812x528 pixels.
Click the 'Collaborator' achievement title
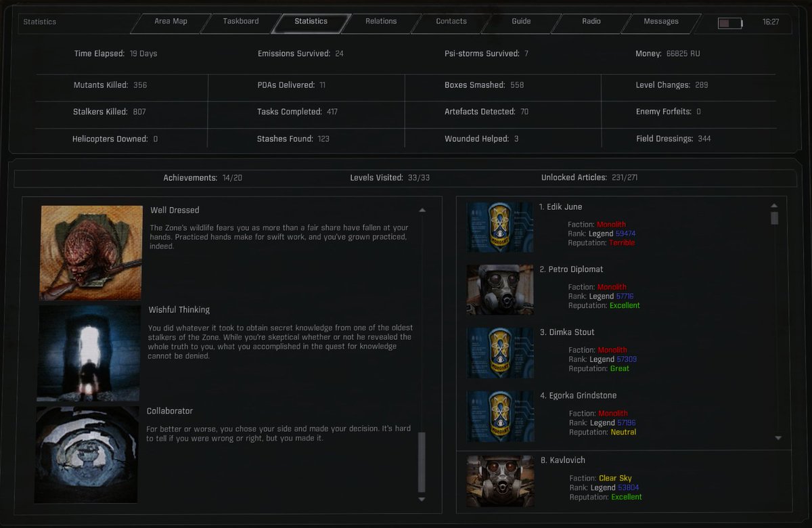pyautogui.click(x=170, y=412)
